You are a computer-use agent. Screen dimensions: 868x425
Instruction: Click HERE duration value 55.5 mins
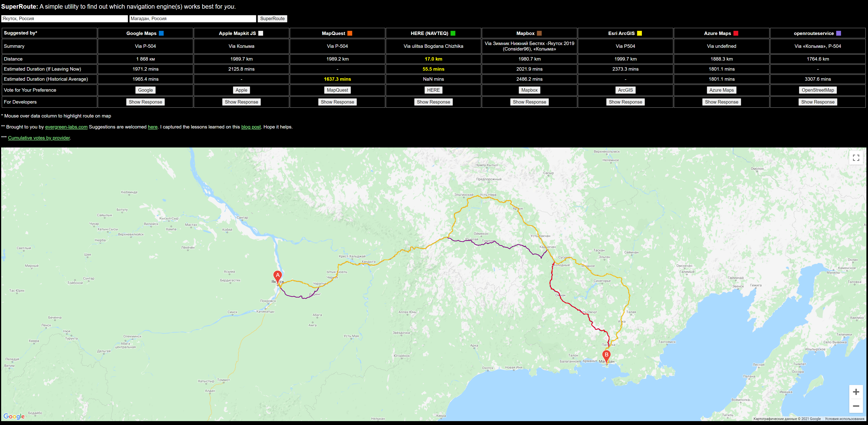coord(433,69)
